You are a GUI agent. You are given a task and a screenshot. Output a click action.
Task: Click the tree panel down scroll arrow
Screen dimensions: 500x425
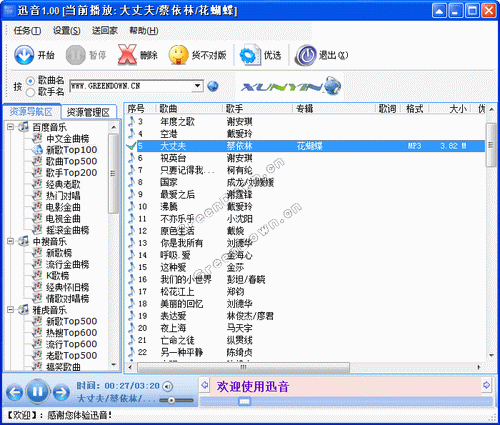coord(114,365)
